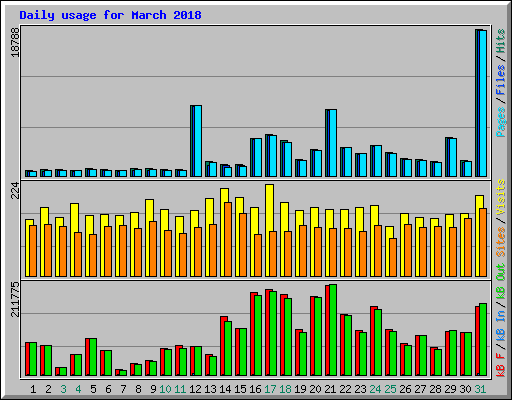Click the tallest yellow visits bar, day 17
The image size is (512, 400).
coord(270,208)
